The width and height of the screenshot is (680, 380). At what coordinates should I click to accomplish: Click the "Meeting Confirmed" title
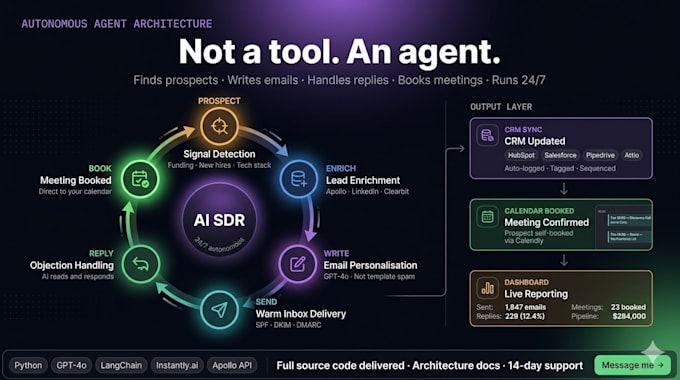pos(546,222)
